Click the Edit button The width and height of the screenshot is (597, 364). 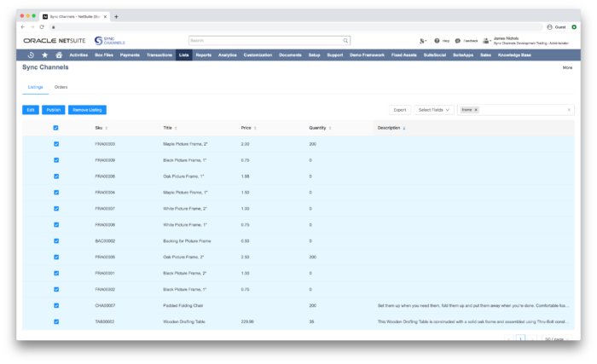click(31, 110)
